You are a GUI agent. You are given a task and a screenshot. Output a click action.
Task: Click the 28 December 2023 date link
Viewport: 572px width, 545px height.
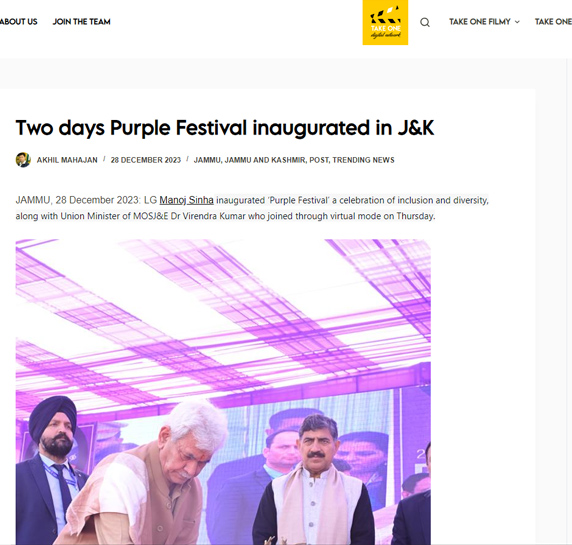coord(146,160)
